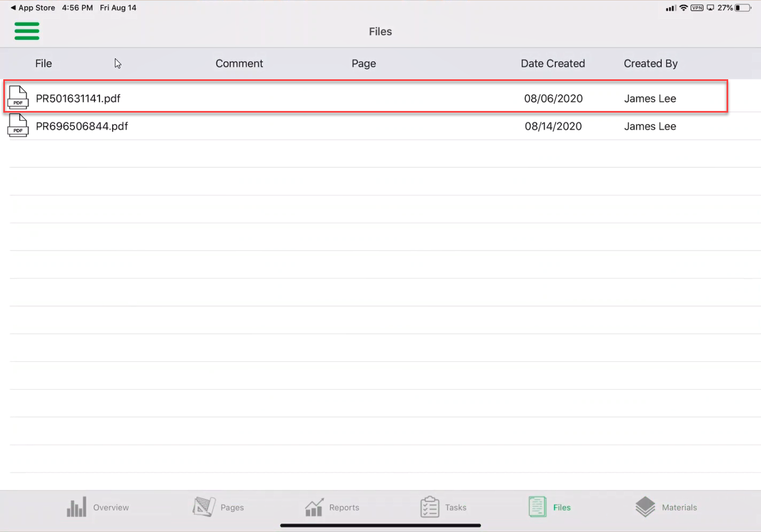
Task: Click the Comment column header
Action: click(x=239, y=63)
